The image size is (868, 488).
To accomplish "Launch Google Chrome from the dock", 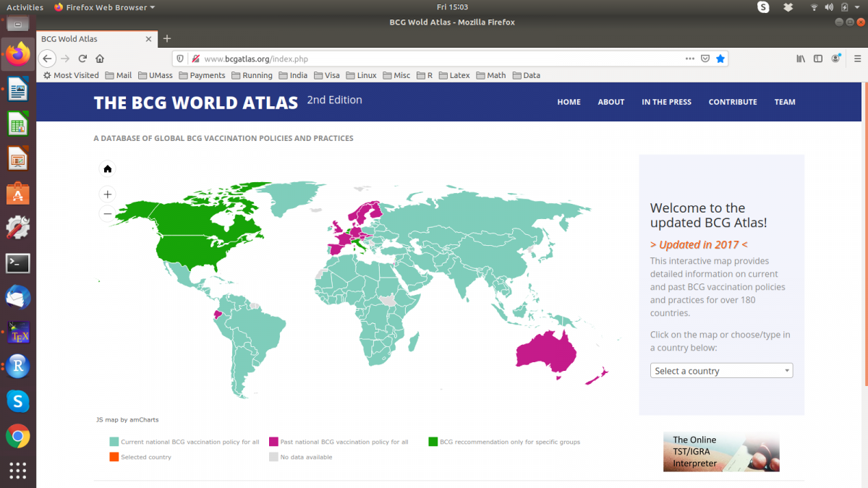I will 18,435.
